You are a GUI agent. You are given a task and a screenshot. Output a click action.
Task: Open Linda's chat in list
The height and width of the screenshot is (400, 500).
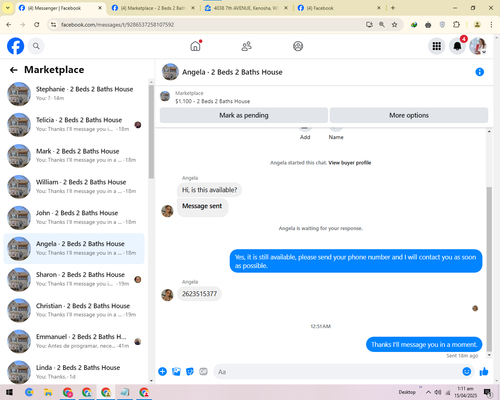pos(74,372)
